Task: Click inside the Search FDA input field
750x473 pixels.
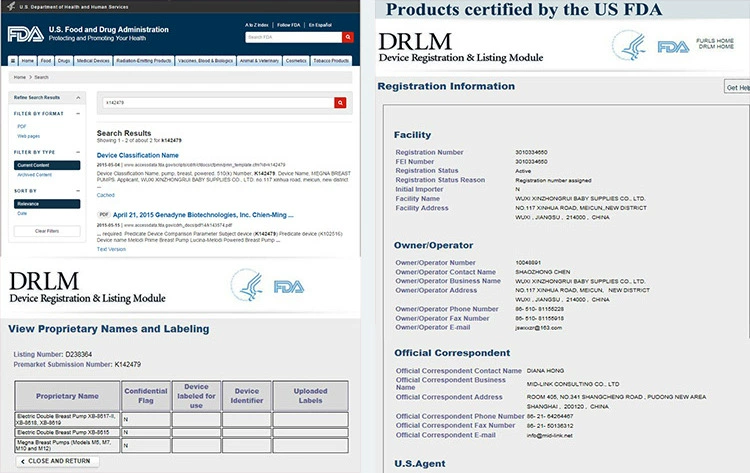Action: point(294,37)
